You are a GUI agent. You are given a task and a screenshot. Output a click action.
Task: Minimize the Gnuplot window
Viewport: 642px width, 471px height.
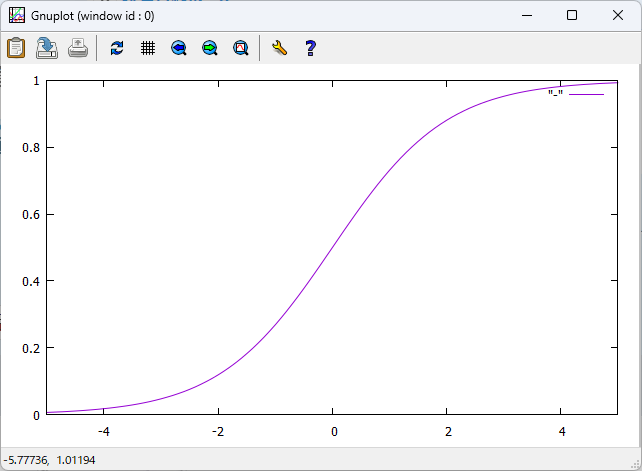coord(525,16)
